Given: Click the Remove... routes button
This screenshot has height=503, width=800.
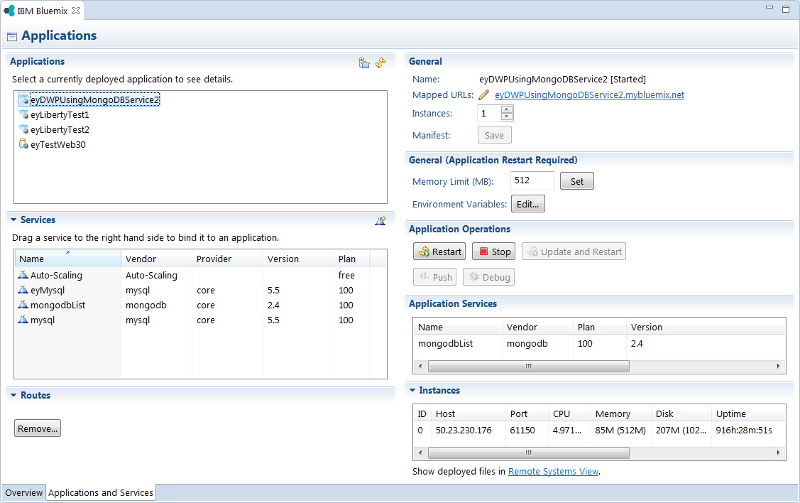Looking at the screenshot, I should [x=37, y=429].
